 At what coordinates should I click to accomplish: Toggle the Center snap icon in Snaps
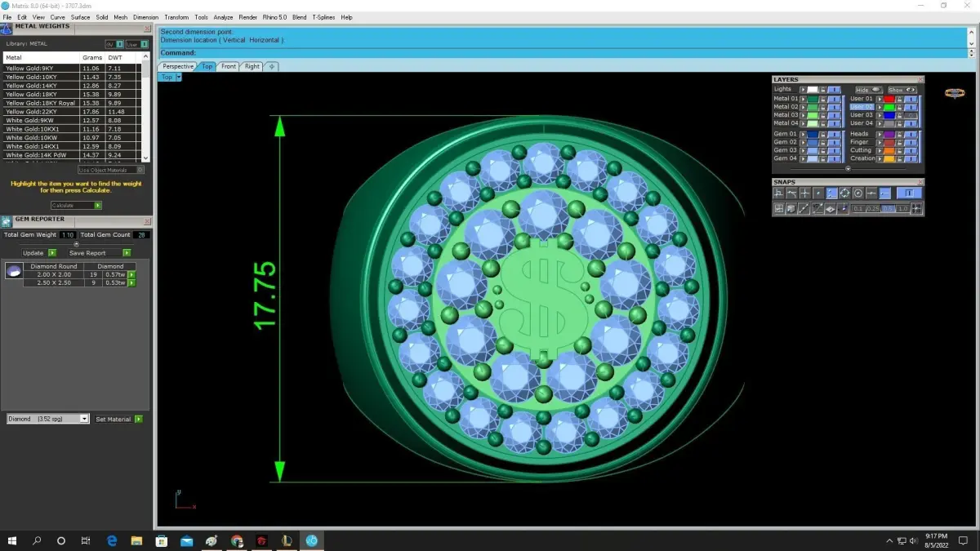coord(858,193)
